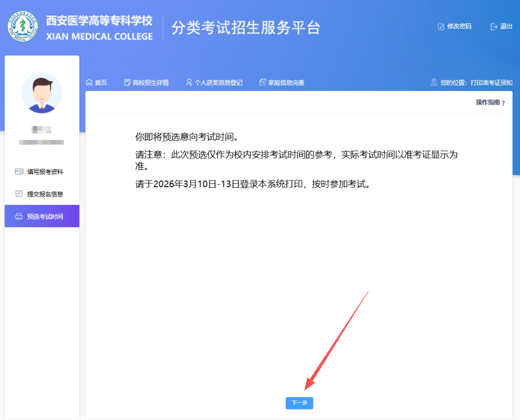The height and width of the screenshot is (420, 520).
Task: Click the printer icon beside 预选考试时间
Action: 19,216
